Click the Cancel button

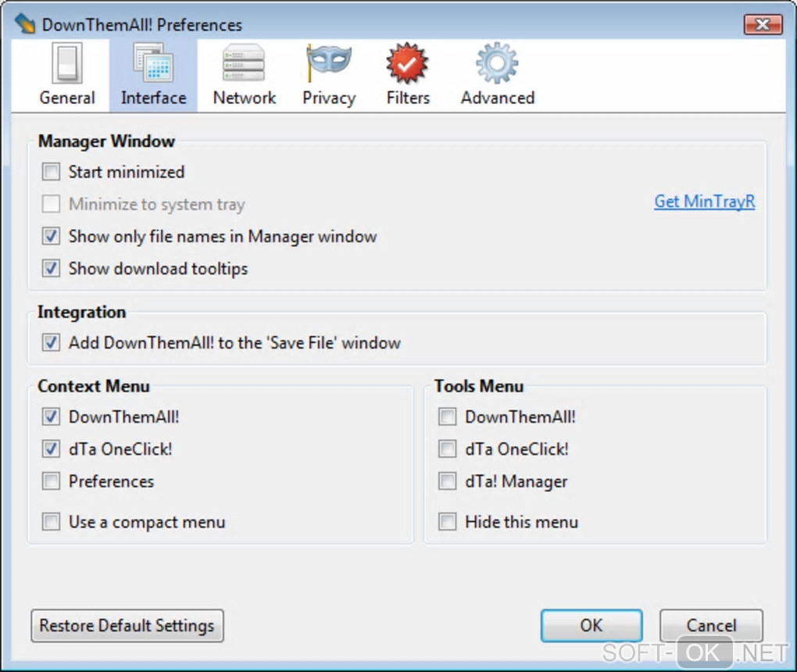pos(711,626)
